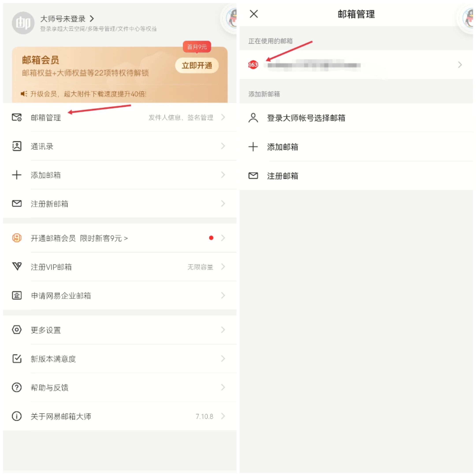Image resolution: width=476 pixels, height=476 pixels.
Task: Click the 帮助与反馈 question mark icon
Action: point(17,387)
